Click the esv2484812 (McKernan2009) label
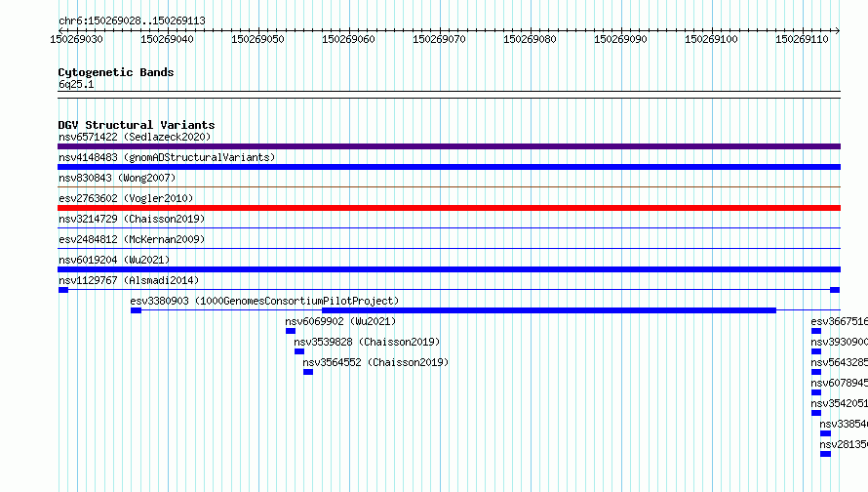868x492 pixels. [x=132, y=239]
